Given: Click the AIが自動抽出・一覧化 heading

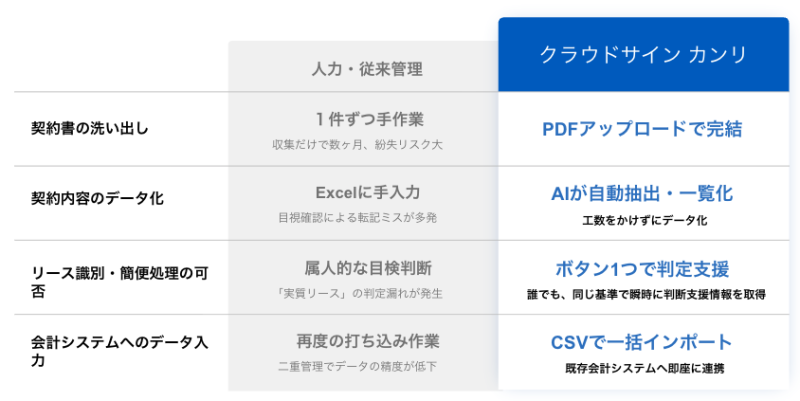Looking at the screenshot, I should pos(642,193).
